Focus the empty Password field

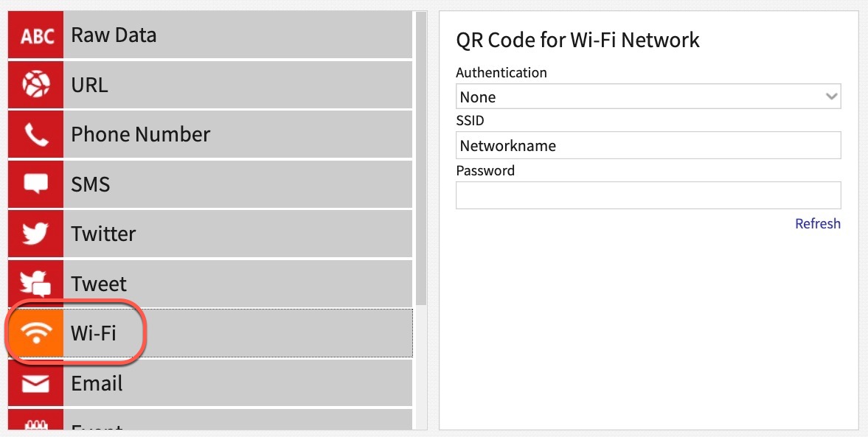tap(647, 195)
